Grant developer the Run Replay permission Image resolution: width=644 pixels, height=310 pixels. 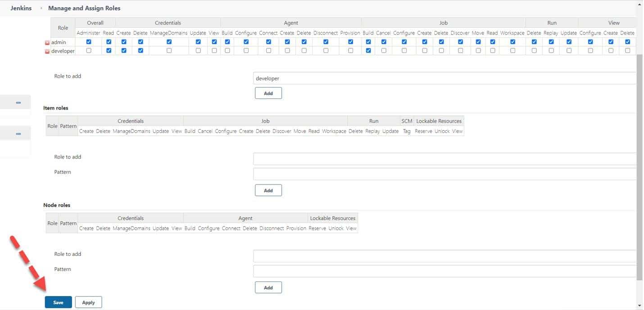coord(551,50)
